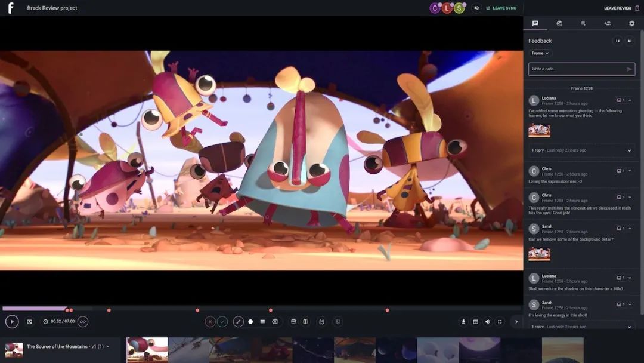Enter fullscreen mode
This screenshot has height=363, width=644.
click(500, 322)
